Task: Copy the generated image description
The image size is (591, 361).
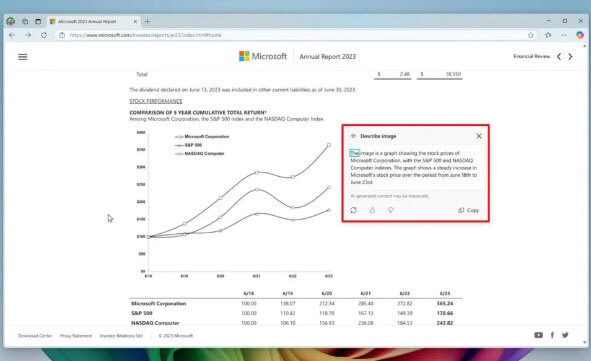Action: [469, 210]
